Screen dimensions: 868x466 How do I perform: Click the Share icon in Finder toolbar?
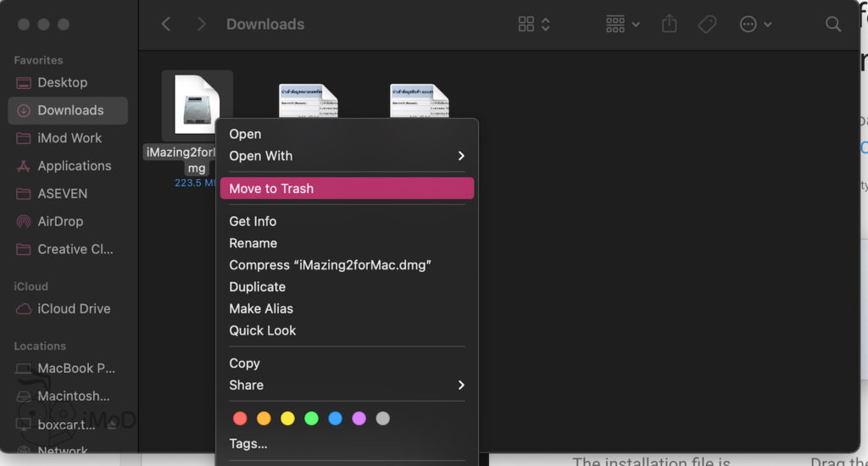coord(670,25)
